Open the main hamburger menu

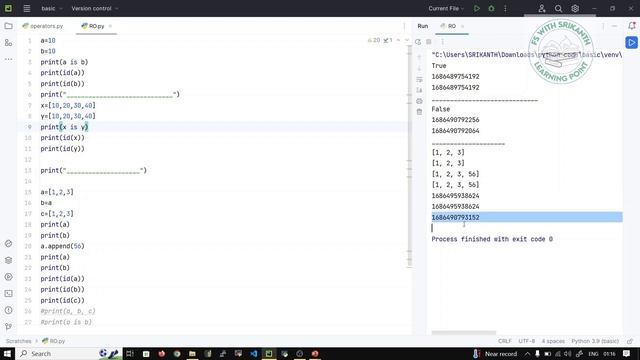pos(27,8)
